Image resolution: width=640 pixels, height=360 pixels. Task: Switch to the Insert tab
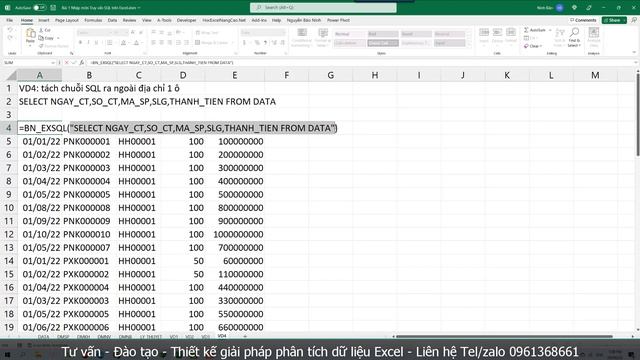[x=44, y=20]
